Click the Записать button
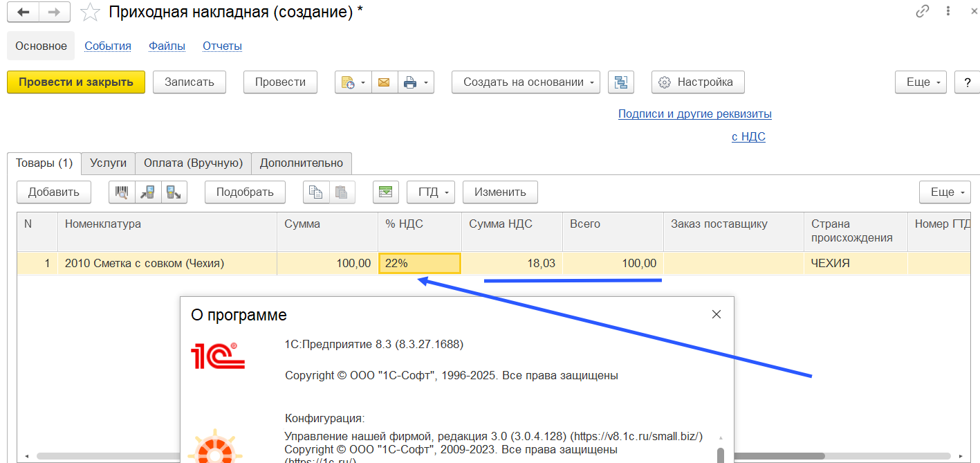The image size is (980, 463). [189, 82]
